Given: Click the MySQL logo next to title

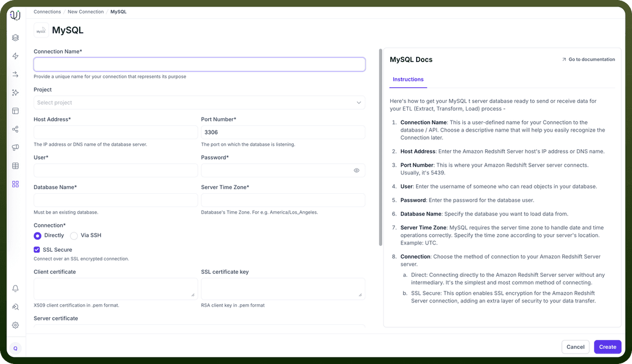Looking at the screenshot, I should pyautogui.click(x=41, y=30).
